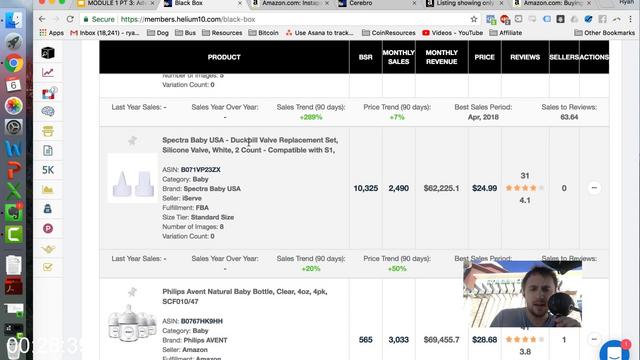640x360 pixels.
Task: Open the Bitcoin bookmarks folder
Action: [263, 33]
